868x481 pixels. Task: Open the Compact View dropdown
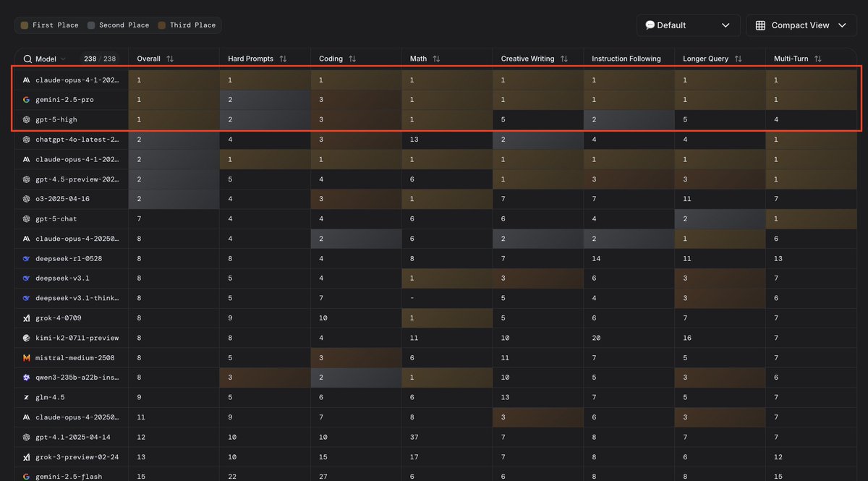(801, 25)
